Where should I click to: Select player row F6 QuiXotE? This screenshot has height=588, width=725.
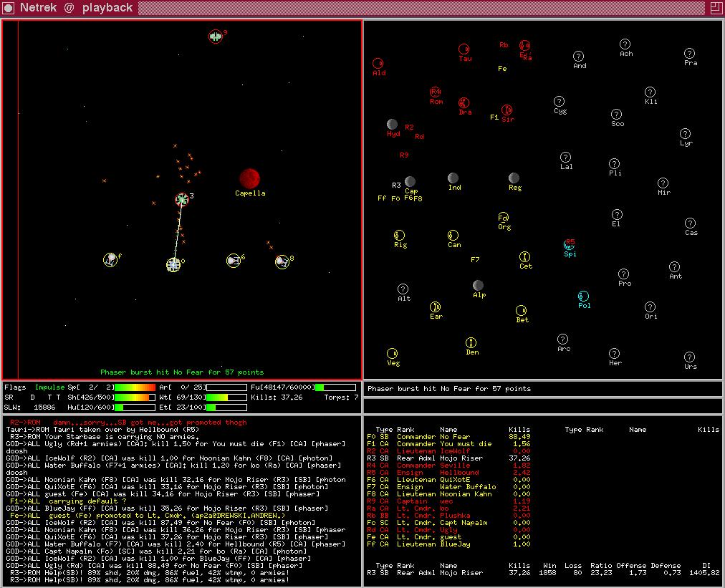point(448,480)
